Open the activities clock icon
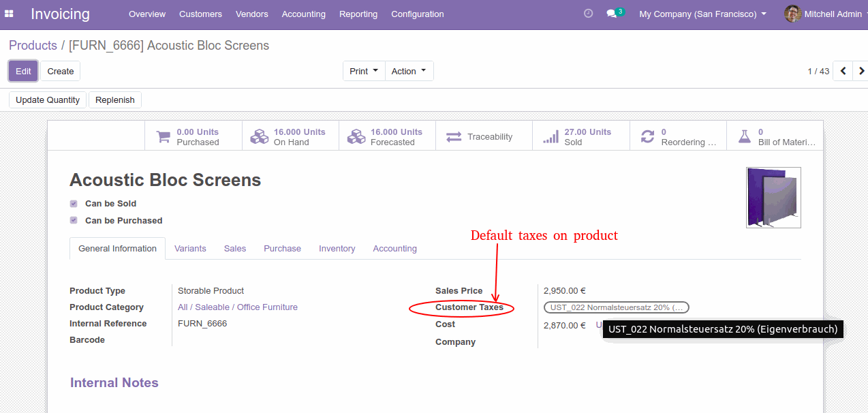868x413 pixels. click(589, 14)
